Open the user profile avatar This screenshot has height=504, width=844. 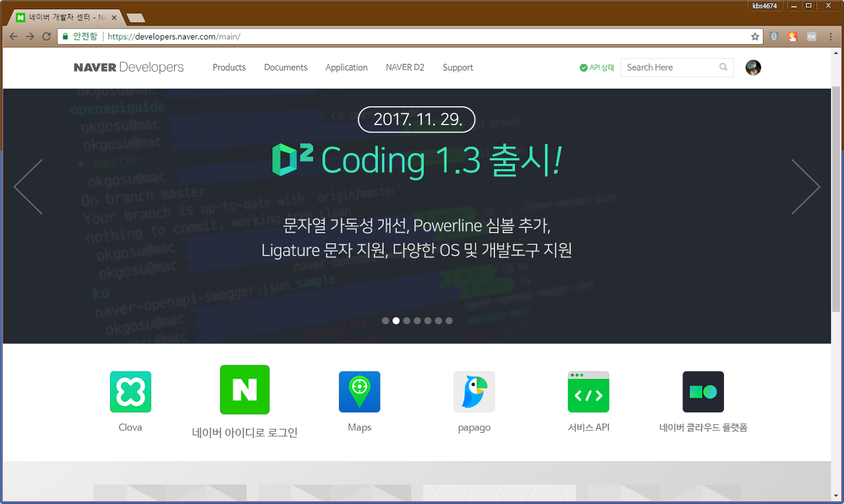click(753, 67)
